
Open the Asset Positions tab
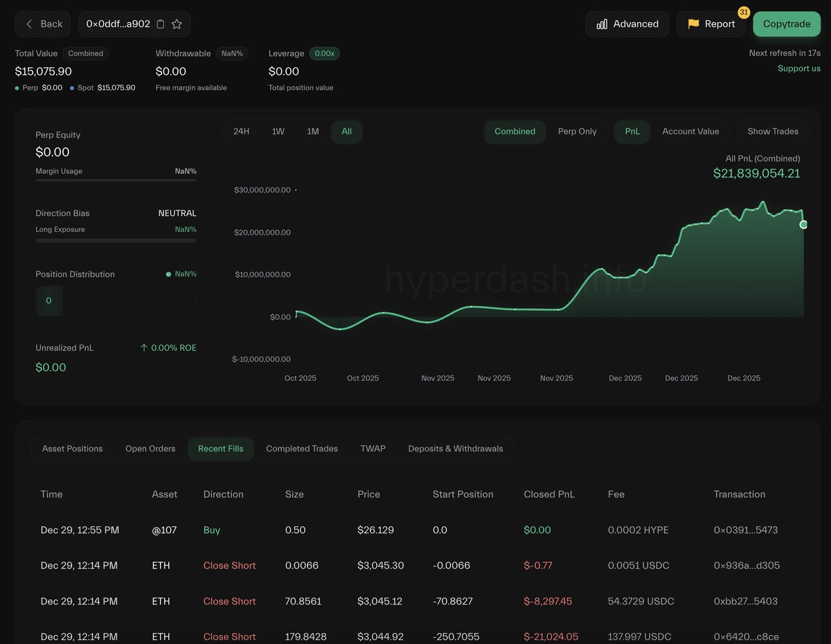[x=73, y=449]
